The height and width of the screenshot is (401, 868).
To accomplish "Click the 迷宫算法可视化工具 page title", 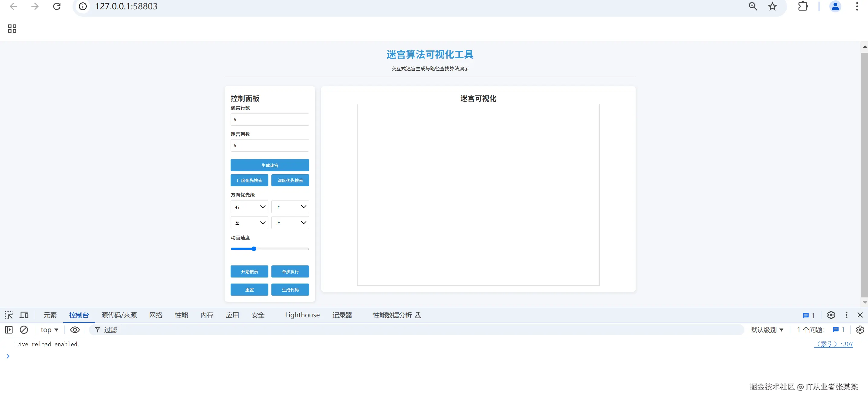I will click(x=430, y=54).
